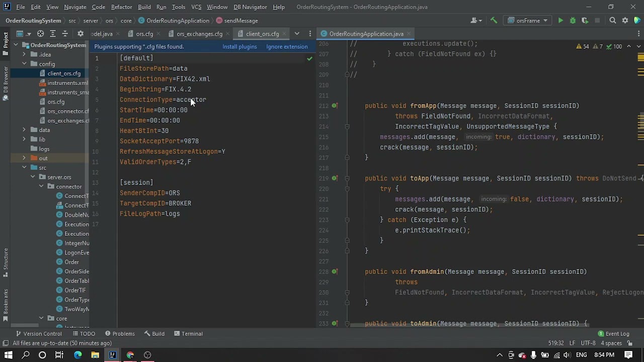Expand the data folder
The height and width of the screenshot is (362, 644).
click(x=24, y=130)
